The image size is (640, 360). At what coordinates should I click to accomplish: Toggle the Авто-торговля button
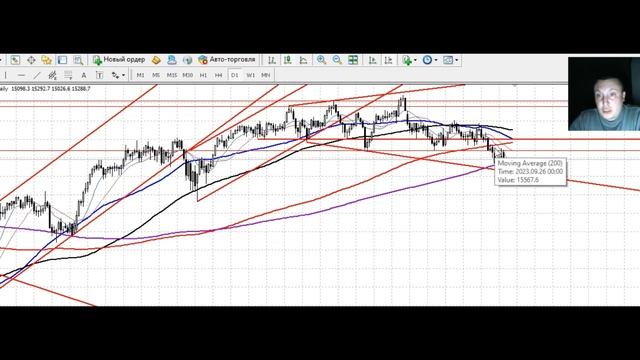click(x=227, y=60)
